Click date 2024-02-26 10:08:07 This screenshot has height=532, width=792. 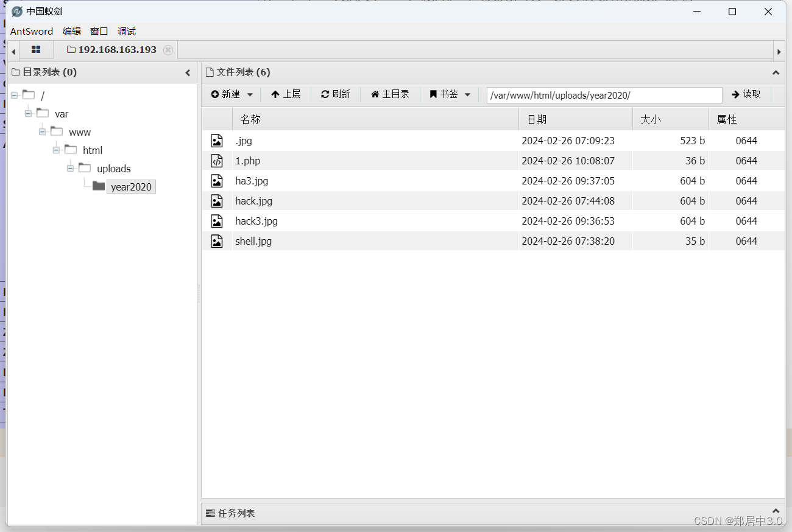(568, 161)
